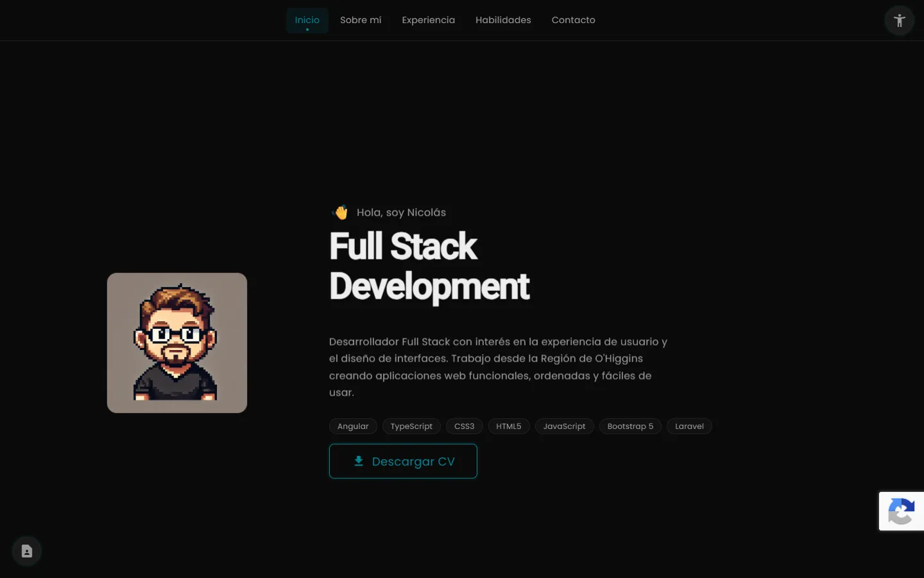Viewport: 924px width, 578px height.
Task: Navigate to Experiencia
Action: pyautogui.click(x=429, y=21)
